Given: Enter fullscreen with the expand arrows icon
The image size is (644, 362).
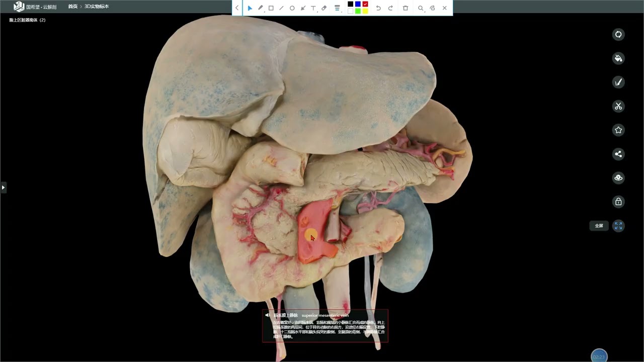Looking at the screenshot, I should pyautogui.click(x=618, y=226).
